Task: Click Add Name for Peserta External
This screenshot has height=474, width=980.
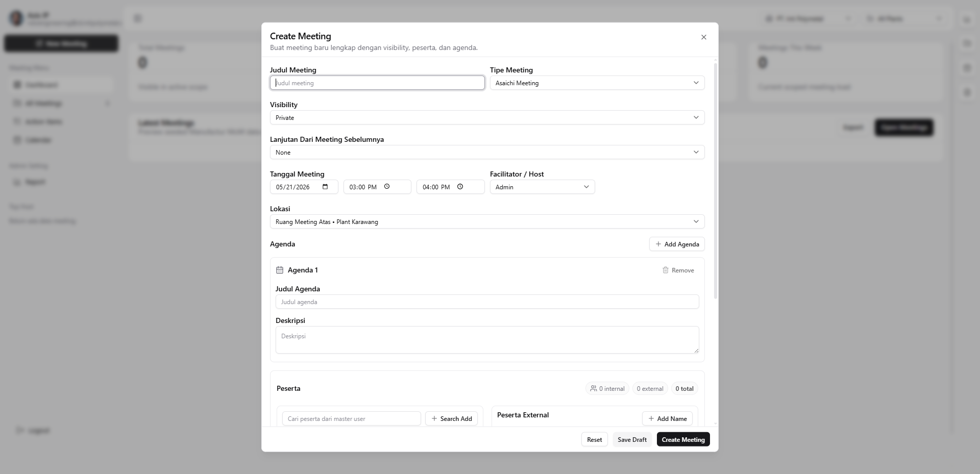Action: tap(667, 418)
